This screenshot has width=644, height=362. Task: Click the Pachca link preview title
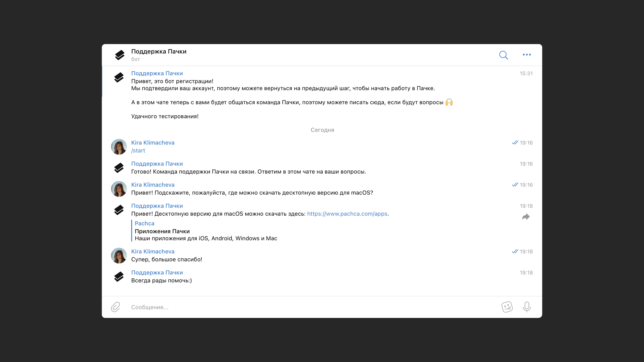tap(144, 223)
